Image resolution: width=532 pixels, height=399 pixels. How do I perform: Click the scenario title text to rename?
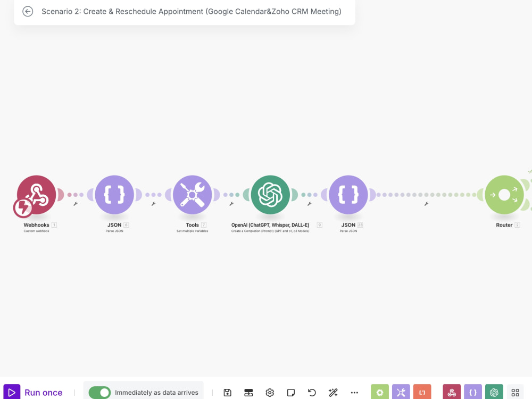tap(192, 12)
